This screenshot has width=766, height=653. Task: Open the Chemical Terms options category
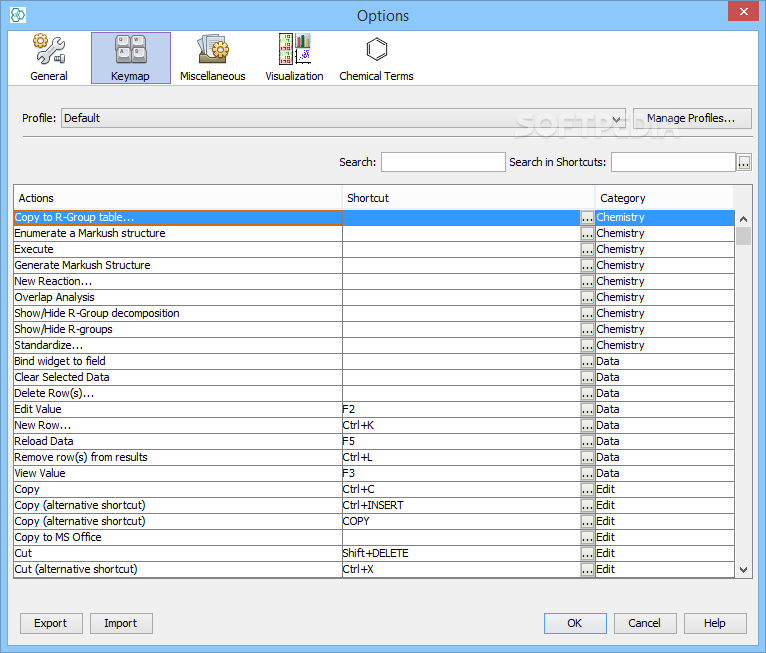click(x=376, y=58)
